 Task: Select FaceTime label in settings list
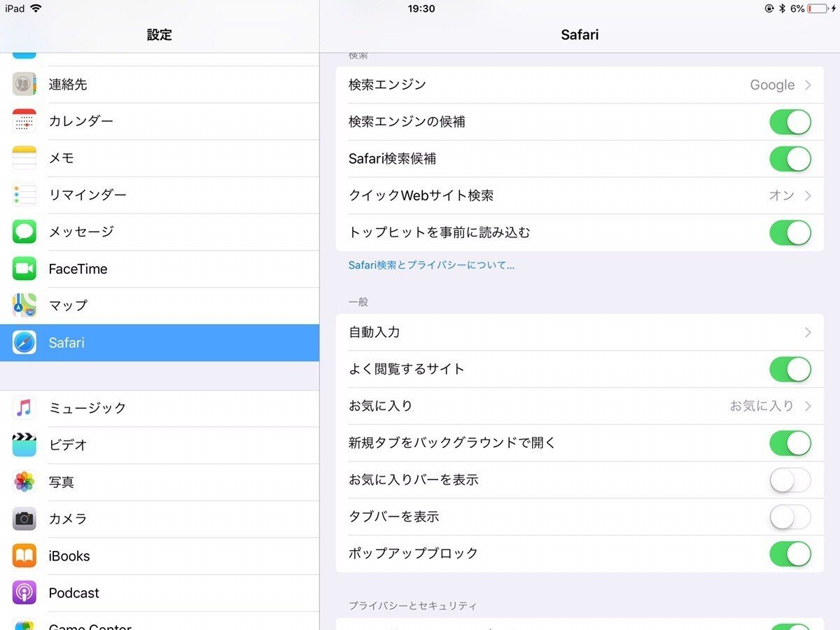pyautogui.click(x=78, y=269)
